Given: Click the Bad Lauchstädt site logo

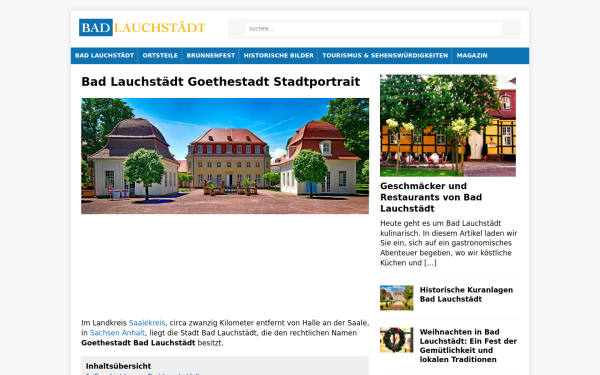Looking at the screenshot, I should click(142, 28).
